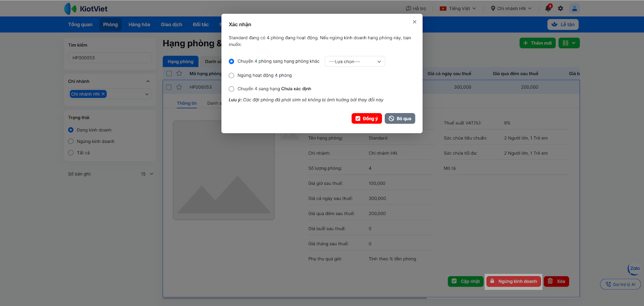644x306 pixels.
Task: Open the Chi nhánh HN branch switcher in header
Action: [511, 8]
